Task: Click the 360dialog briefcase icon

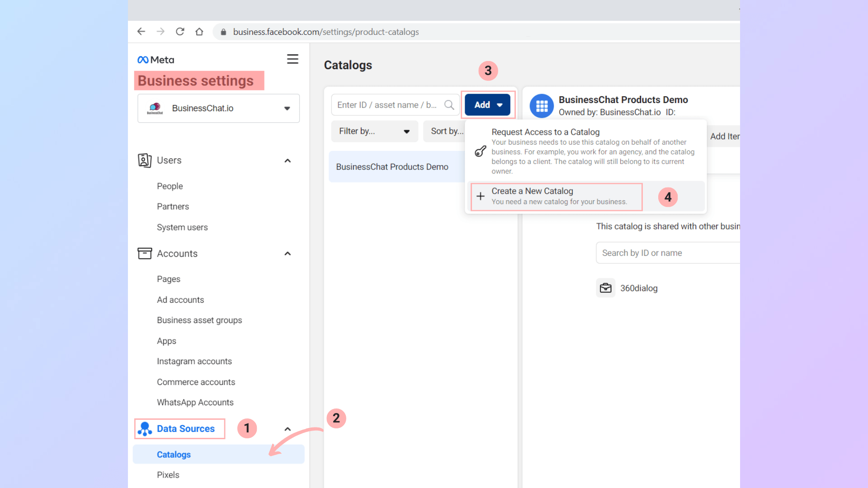Action: [605, 288]
